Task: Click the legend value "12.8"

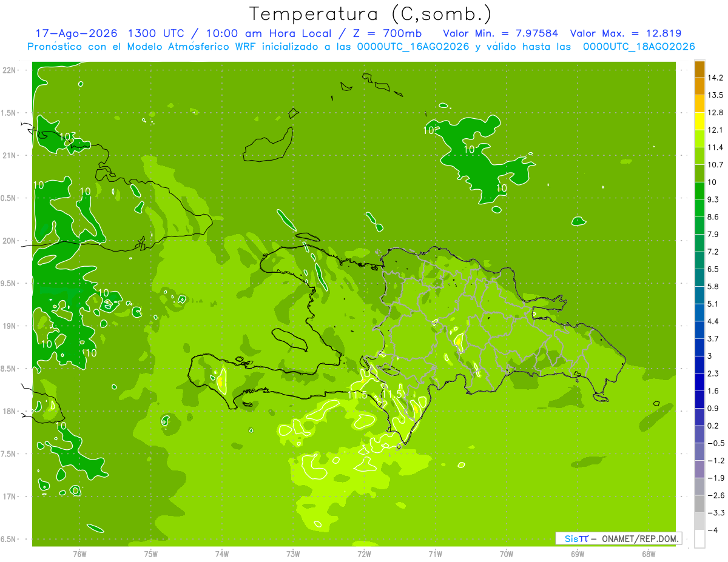Action: 716,112
